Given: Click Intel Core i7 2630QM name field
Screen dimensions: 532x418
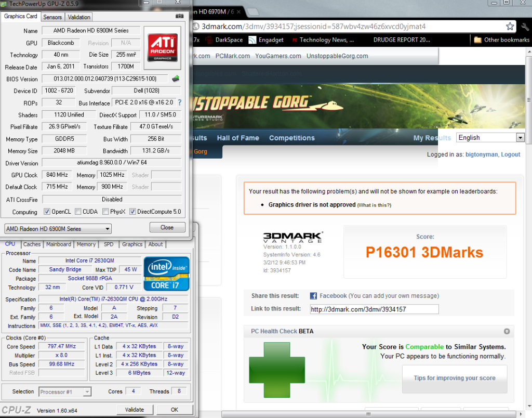Looking at the screenshot, I should pos(90,260).
